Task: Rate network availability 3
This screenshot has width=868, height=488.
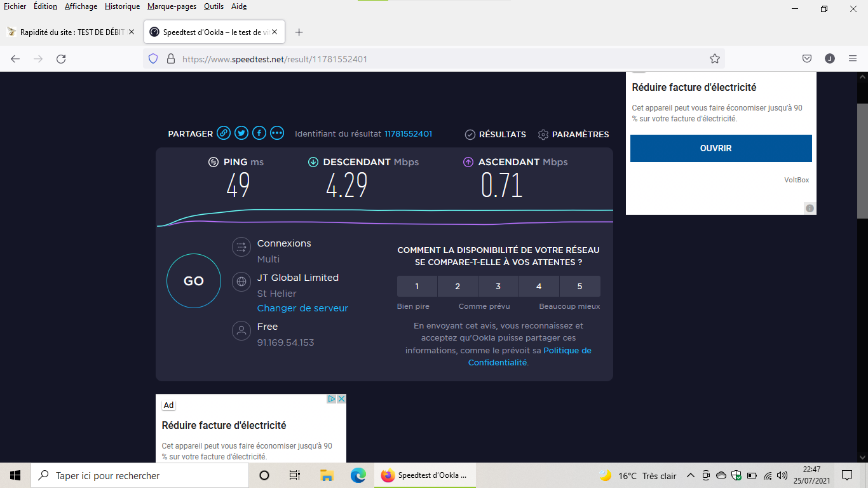Action: (x=498, y=286)
